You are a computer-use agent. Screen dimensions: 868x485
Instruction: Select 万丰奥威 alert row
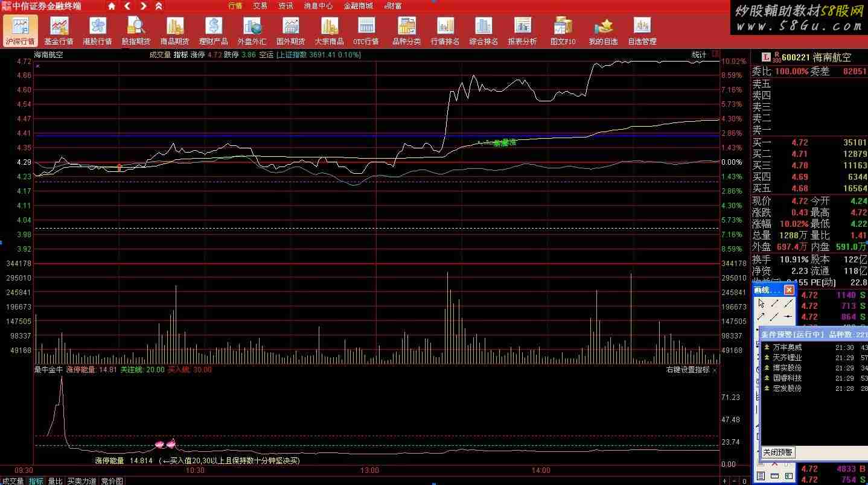point(814,347)
